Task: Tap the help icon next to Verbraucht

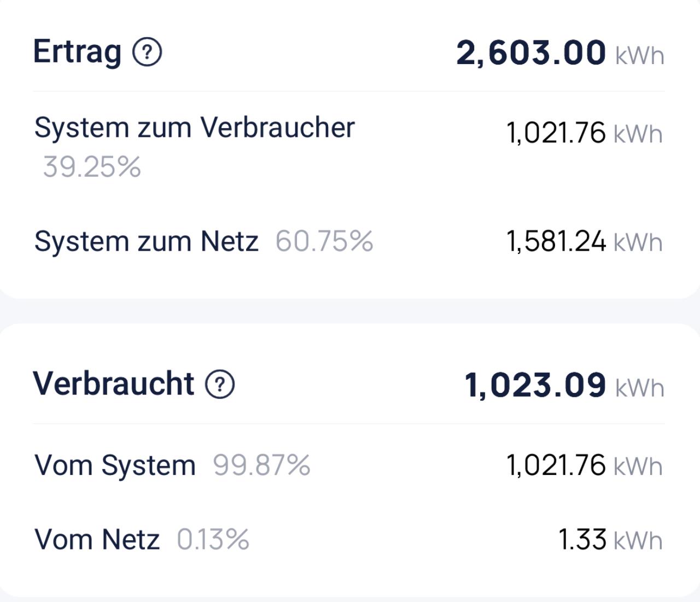Action: click(220, 384)
